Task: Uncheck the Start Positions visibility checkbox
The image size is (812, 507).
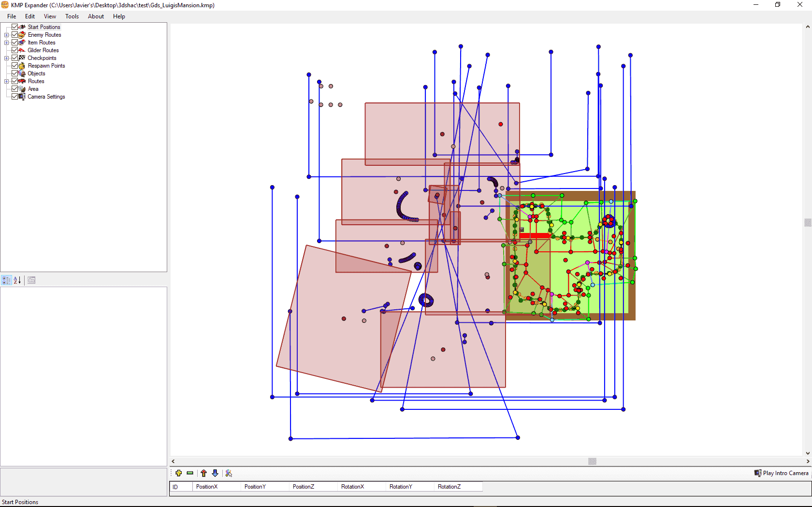Action: point(14,27)
